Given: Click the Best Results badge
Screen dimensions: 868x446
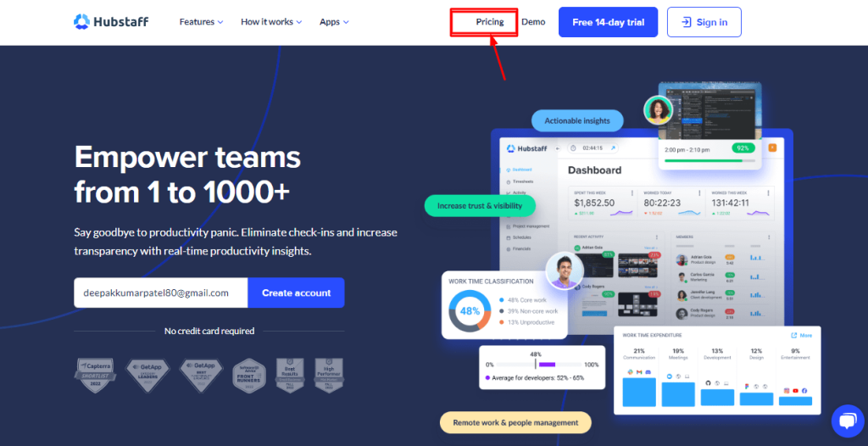Looking at the screenshot, I should pos(290,375).
